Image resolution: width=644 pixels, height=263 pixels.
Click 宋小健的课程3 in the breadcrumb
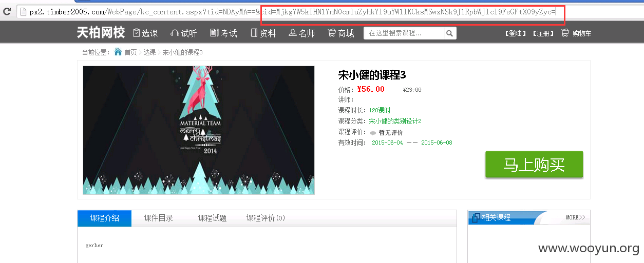tap(183, 52)
